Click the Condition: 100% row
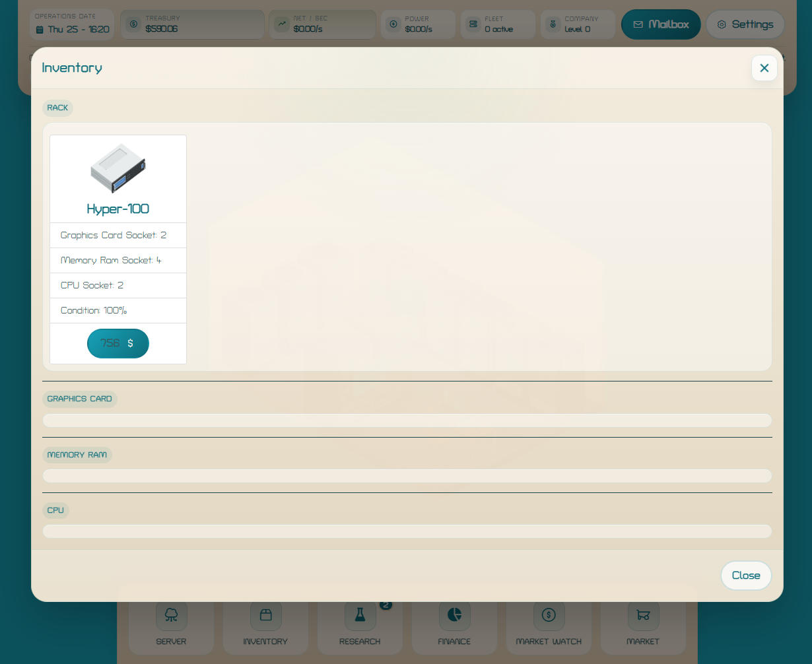Viewport: 812px width, 664px height. [x=118, y=310]
